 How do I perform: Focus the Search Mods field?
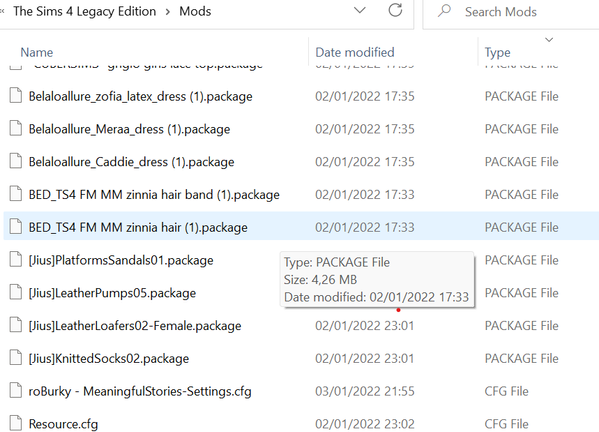click(x=512, y=12)
